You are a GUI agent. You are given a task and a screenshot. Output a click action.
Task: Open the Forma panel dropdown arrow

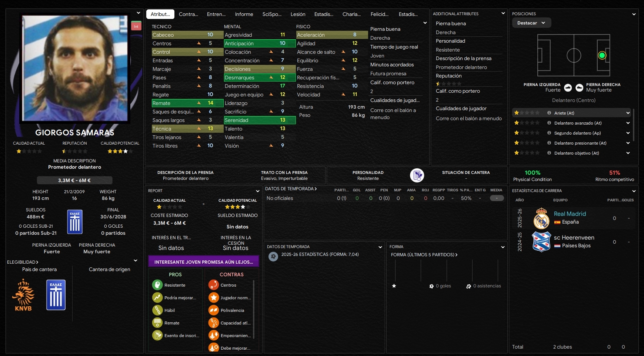(503, 247)
